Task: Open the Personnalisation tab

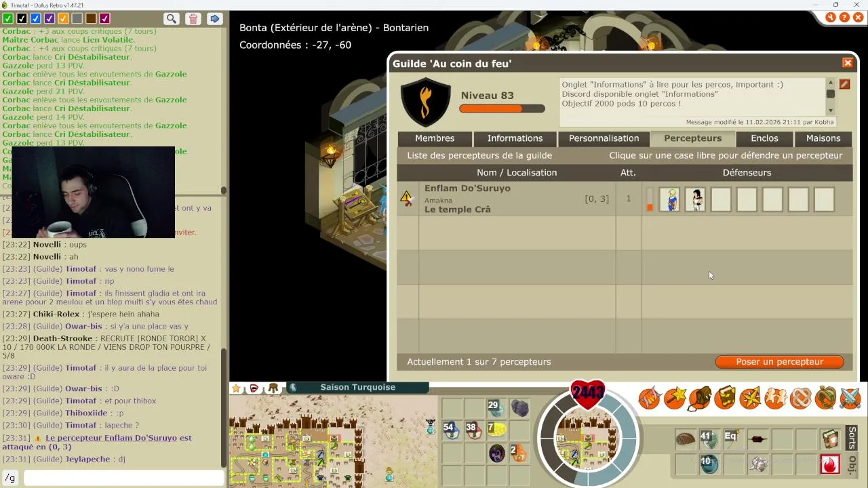Action: click(604, 138)
